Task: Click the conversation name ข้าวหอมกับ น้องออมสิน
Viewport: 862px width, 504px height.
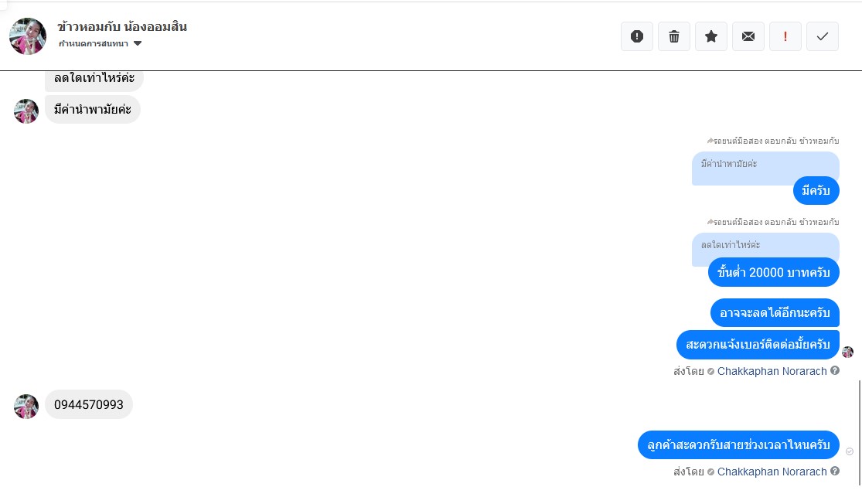Action: tap(122, 26)
